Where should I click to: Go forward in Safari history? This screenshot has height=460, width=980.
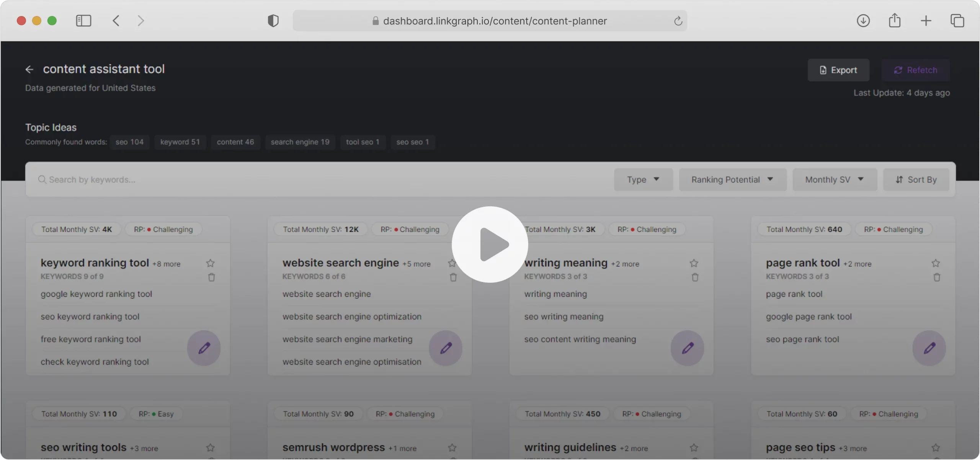coord(140,21)
